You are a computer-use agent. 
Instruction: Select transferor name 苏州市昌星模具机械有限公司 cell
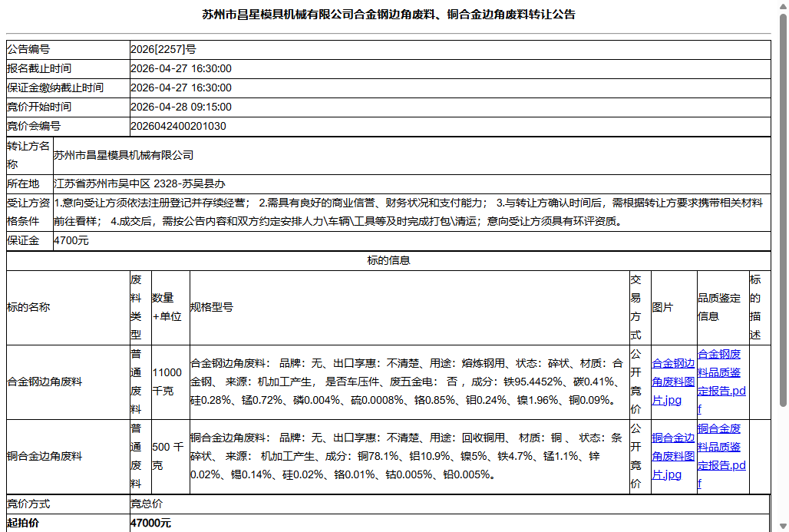coord(411,155)
